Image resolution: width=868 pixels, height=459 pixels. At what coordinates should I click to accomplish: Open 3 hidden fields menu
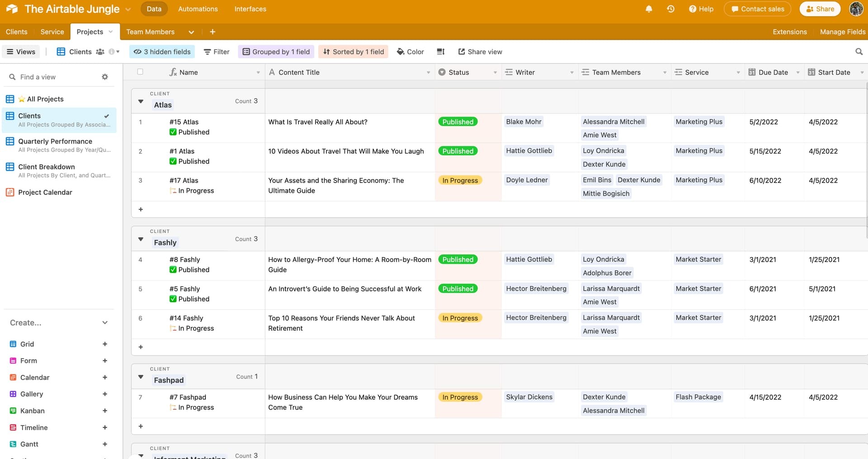pyautogui.click(x=162, y=52)
